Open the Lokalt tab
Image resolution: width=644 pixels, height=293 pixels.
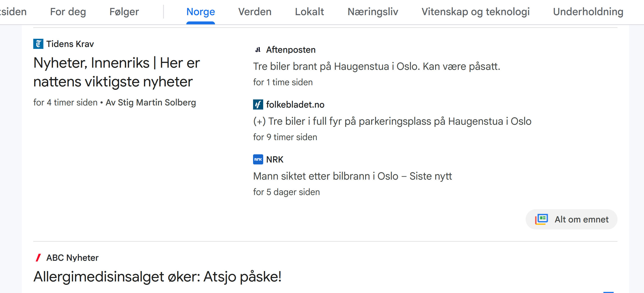click(x=309, y=12)
